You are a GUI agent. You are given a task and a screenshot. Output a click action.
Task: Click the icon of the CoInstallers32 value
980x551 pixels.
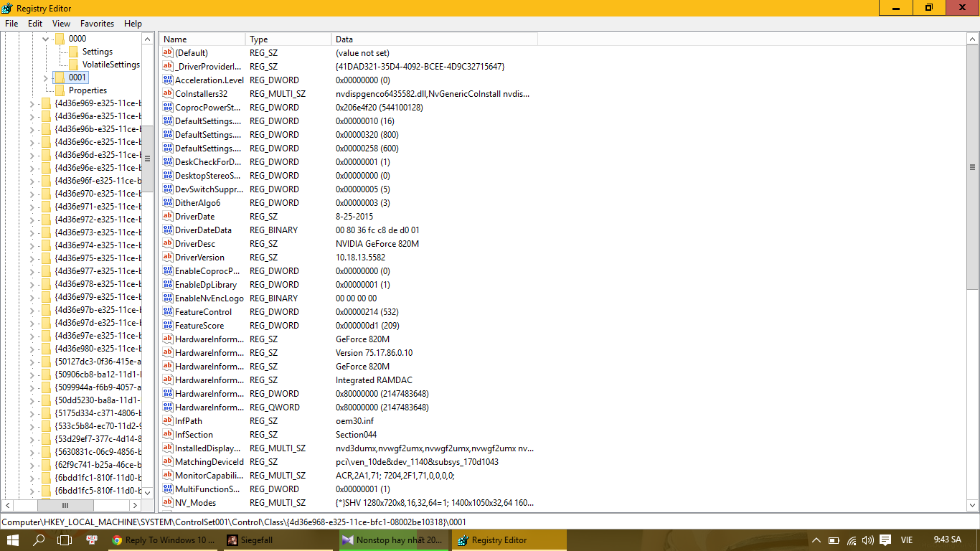(168, 94)
